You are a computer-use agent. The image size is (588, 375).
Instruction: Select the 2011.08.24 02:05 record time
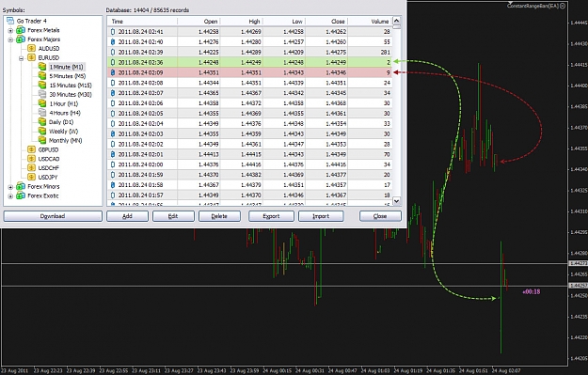point(140,114)
